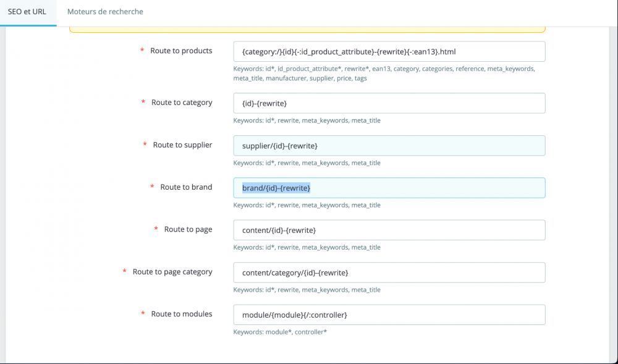Click the Route to page input field
The height and width of the screenshot is (364, 618).
[388, 229]
